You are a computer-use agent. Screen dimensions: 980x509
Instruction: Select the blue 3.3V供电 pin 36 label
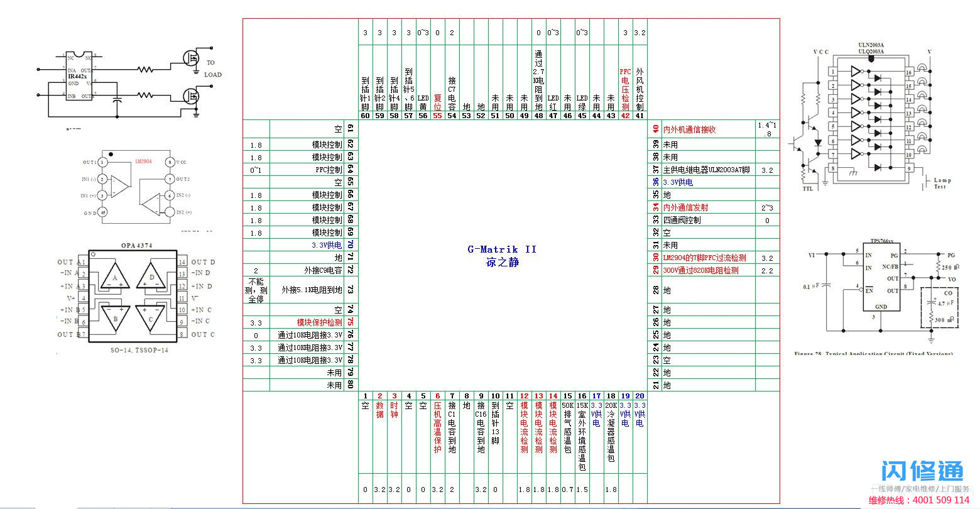[678, 182]
